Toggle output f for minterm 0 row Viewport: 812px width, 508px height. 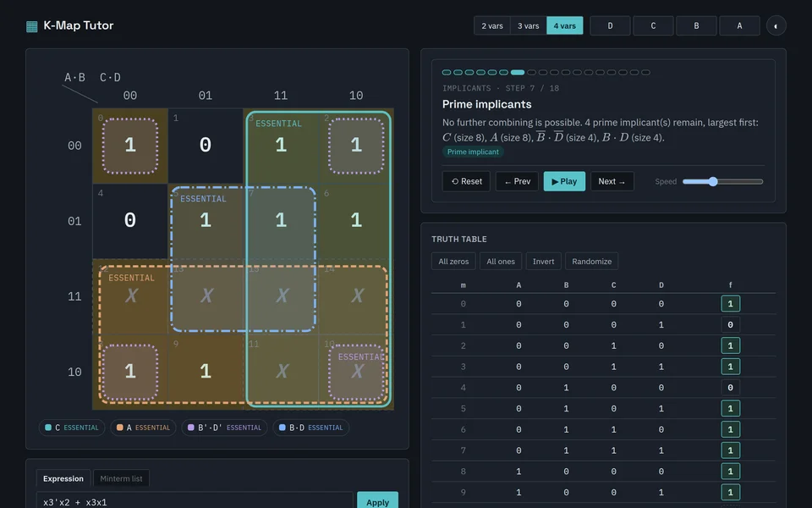point(730,304)
